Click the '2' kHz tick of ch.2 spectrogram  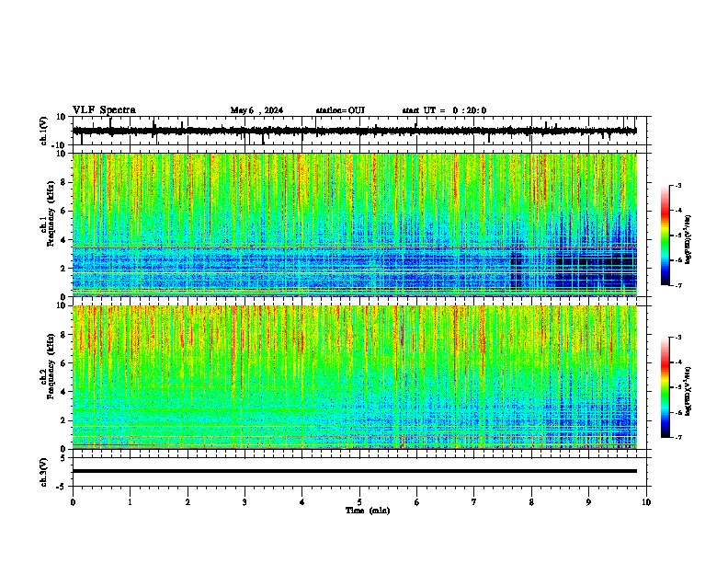(x=64, y=420)
